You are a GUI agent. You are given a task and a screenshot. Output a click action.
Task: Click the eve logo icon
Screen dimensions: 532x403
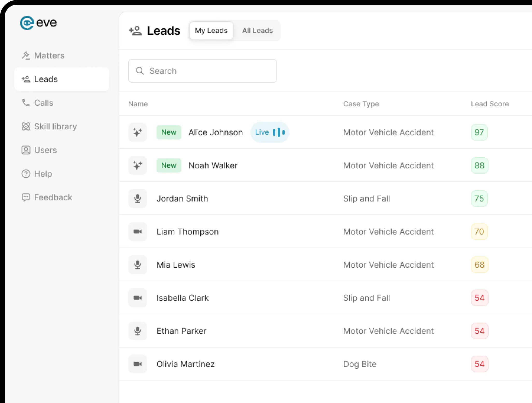point(27,23)
